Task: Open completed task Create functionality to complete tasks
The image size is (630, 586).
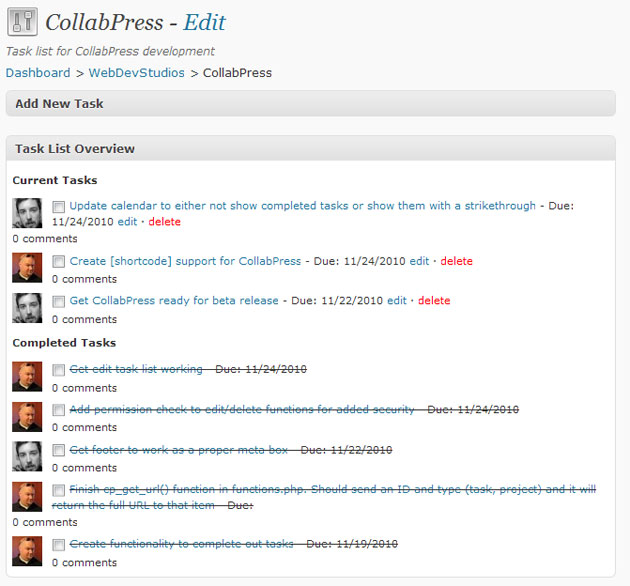Action: (x=182, y=544)
